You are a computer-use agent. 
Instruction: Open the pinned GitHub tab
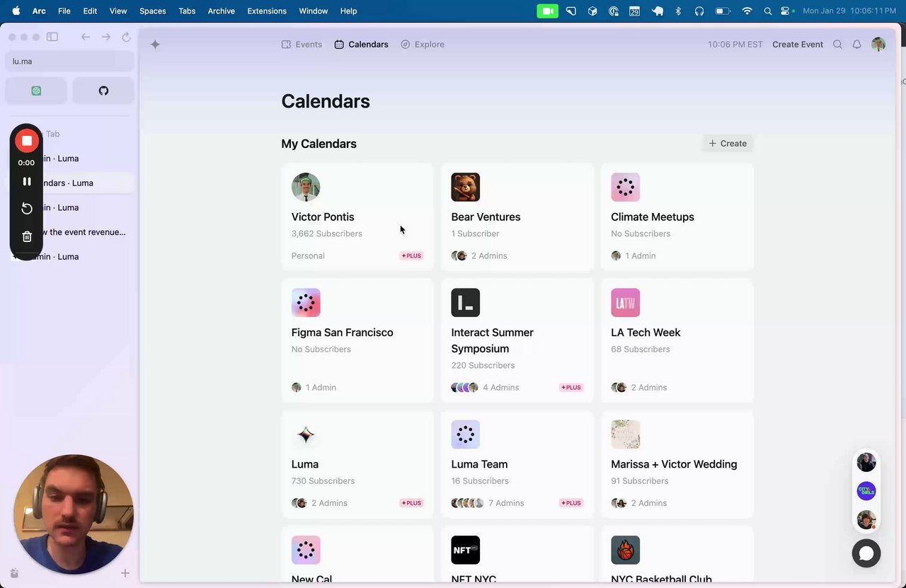103,91
